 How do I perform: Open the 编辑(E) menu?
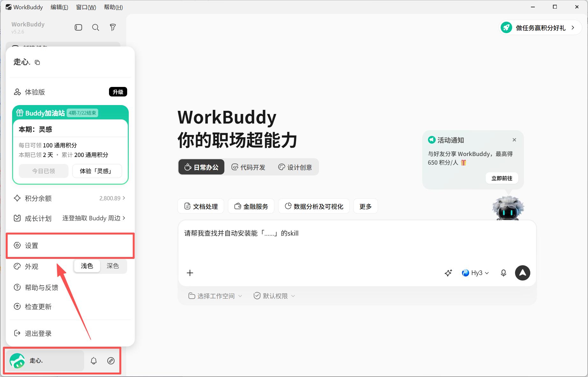click(x=59, y=7)
